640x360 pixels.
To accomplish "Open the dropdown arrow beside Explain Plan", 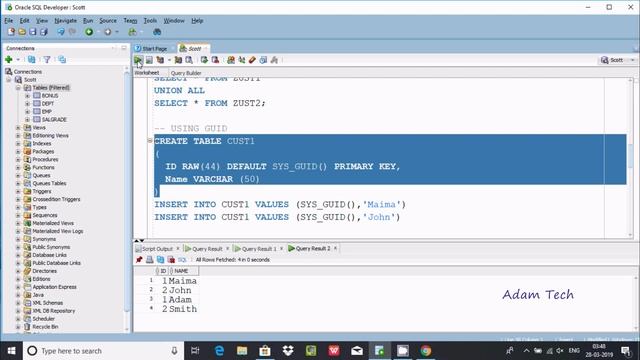I will [x=169, y=60].
